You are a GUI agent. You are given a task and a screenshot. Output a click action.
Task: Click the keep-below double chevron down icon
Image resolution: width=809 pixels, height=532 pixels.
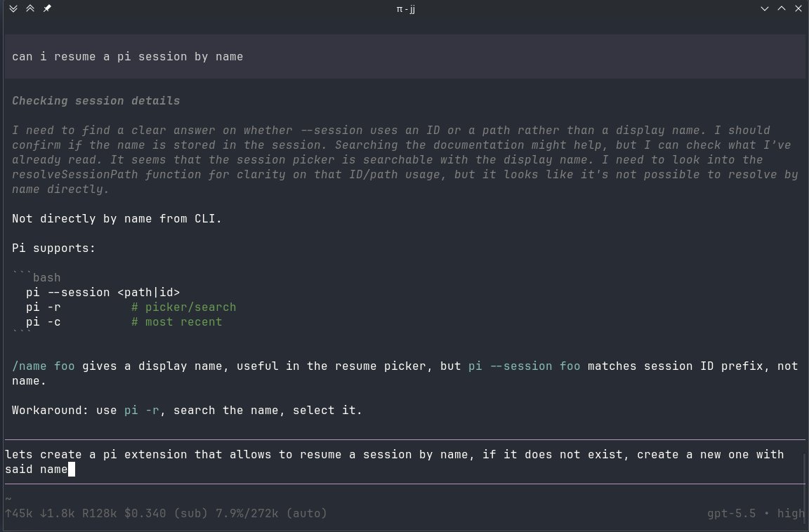coord(13,8)
